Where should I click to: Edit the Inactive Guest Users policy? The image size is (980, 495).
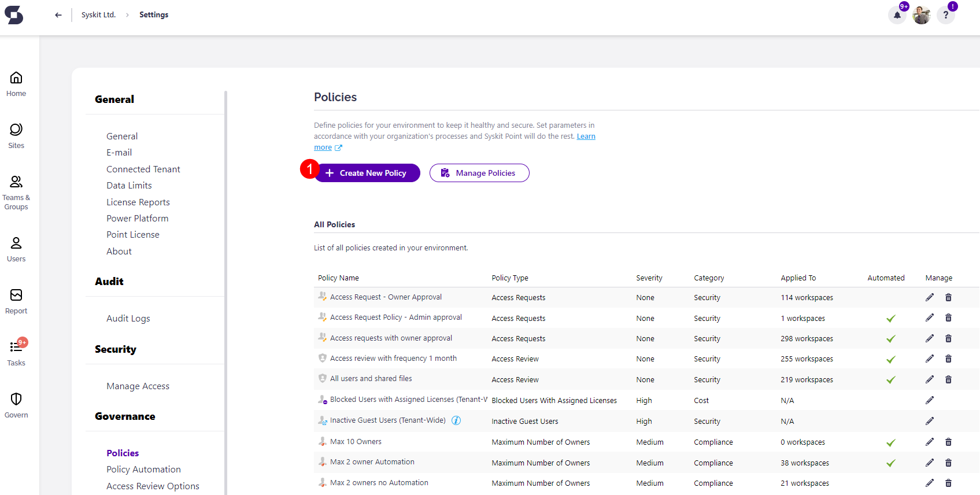click(x=929, y=421)
